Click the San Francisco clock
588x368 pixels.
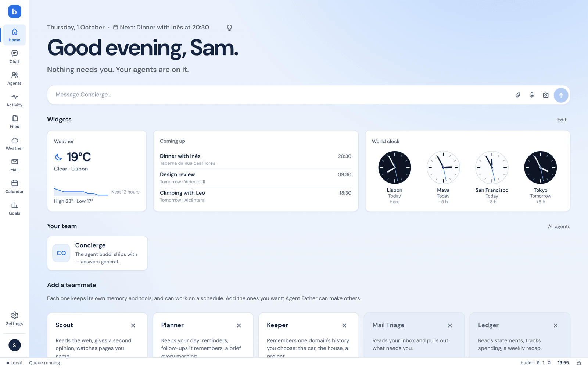492,167
